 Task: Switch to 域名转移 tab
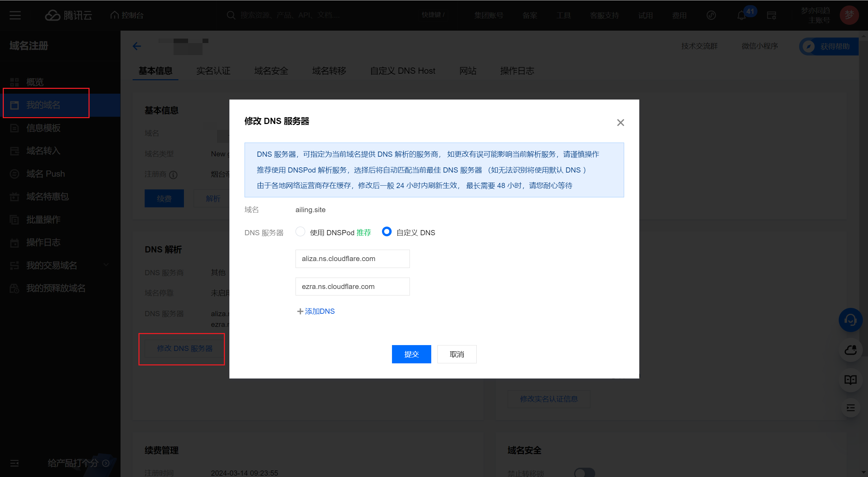pos(329,71)
